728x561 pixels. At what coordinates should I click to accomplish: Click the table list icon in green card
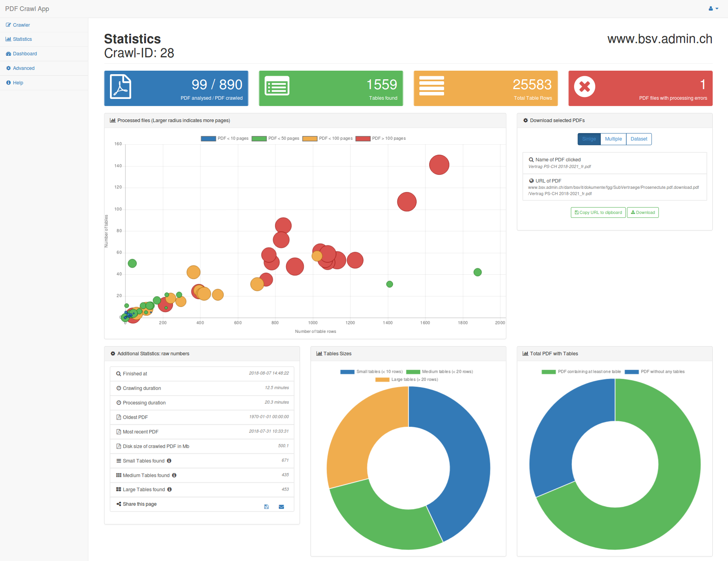pos(277,86)
